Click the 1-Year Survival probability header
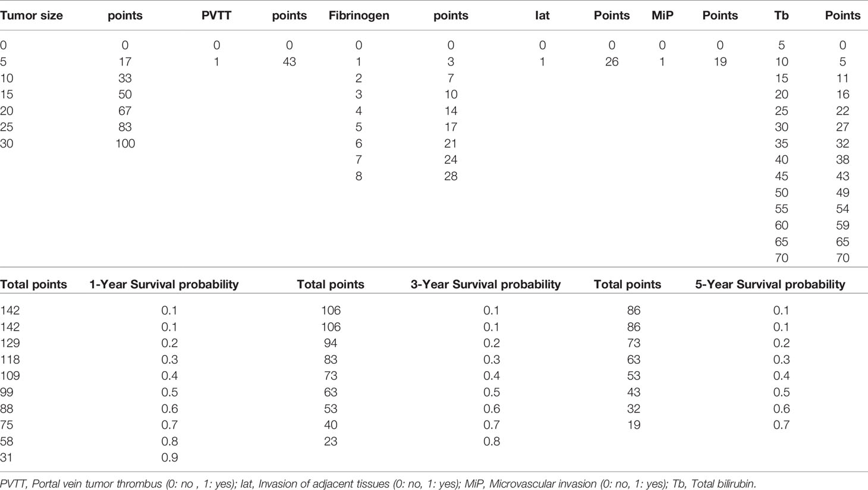 click(x=163, y=285)
